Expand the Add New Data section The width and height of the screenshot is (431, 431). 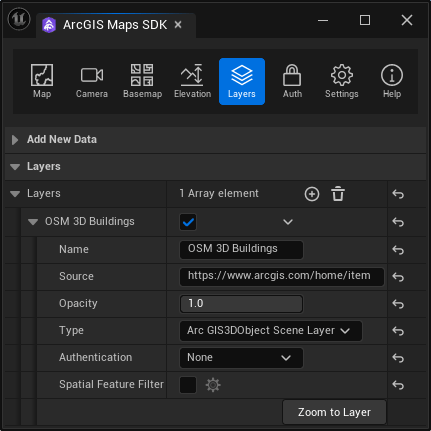tap(15, 140)
